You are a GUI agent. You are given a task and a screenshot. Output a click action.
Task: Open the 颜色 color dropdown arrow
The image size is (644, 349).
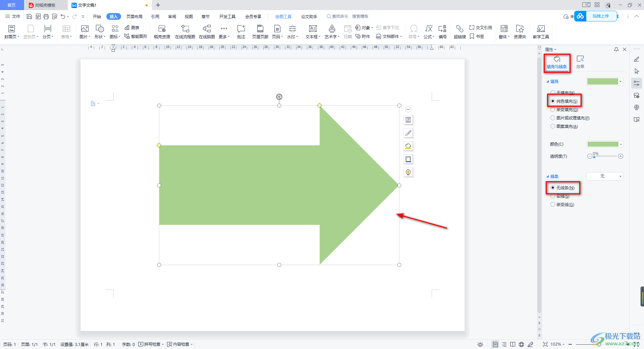621,144
